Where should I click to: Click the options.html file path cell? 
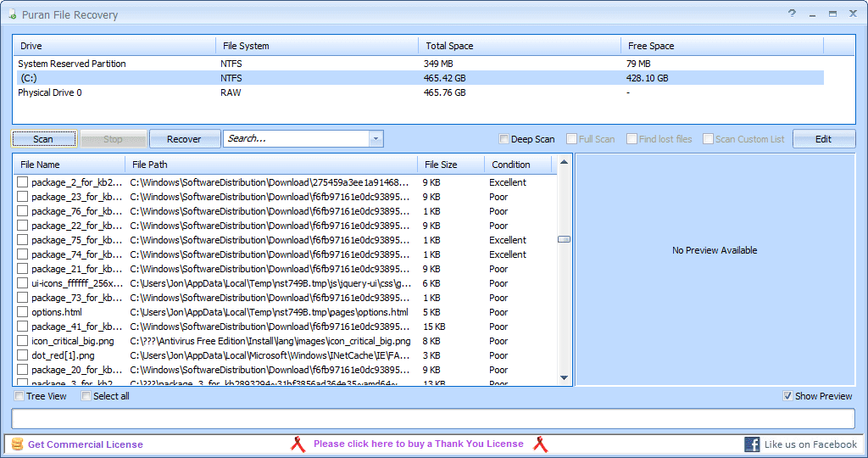coord(269,312)
